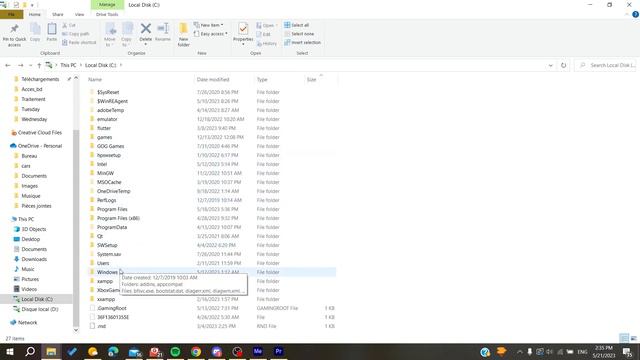Select the .GamingRoot file
The height and width of the screenshot is (360, 640).
[112, 308]
